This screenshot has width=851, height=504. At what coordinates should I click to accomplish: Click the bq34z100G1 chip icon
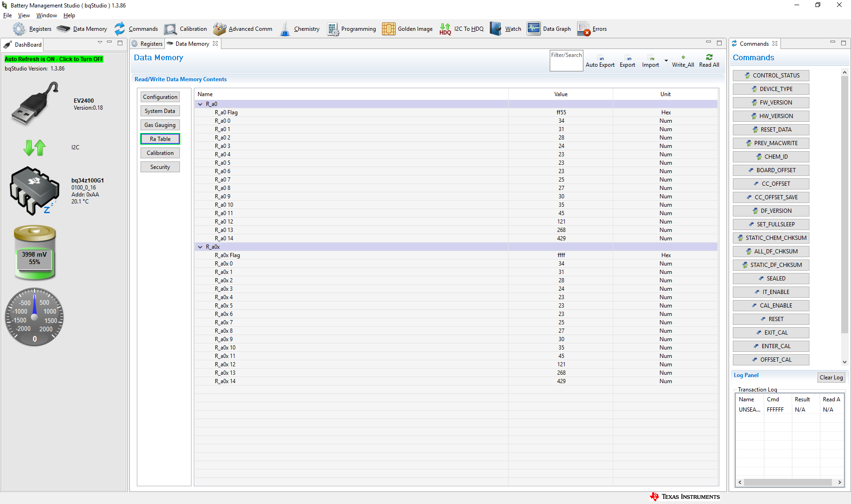click(x=34, y=191)
